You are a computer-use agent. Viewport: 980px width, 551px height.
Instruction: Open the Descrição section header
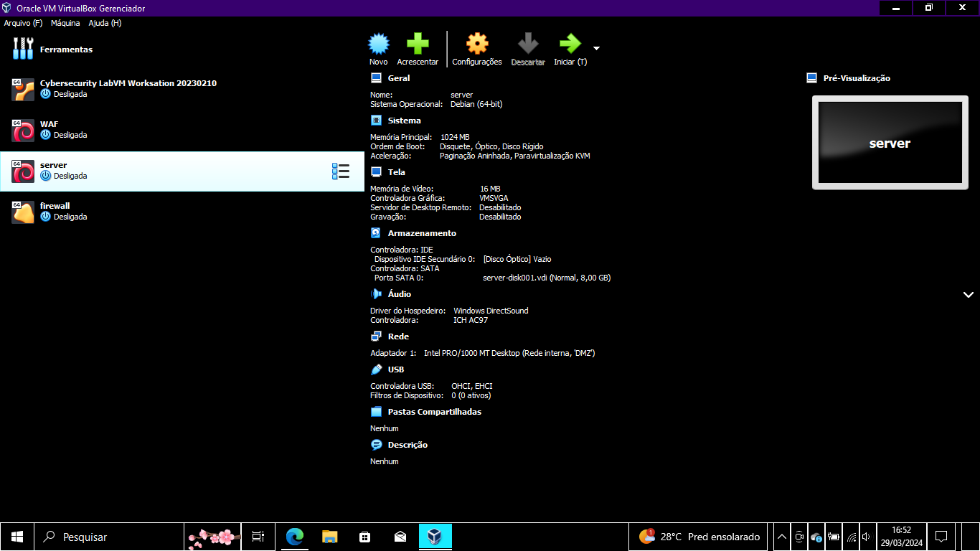pos(407,445)
